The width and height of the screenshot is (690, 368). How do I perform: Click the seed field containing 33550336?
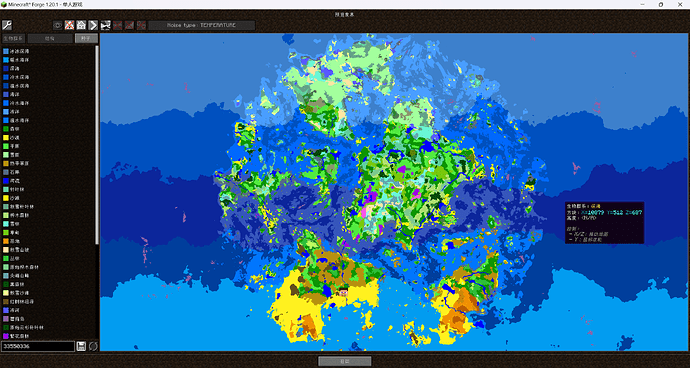click(x=38, y=346)
